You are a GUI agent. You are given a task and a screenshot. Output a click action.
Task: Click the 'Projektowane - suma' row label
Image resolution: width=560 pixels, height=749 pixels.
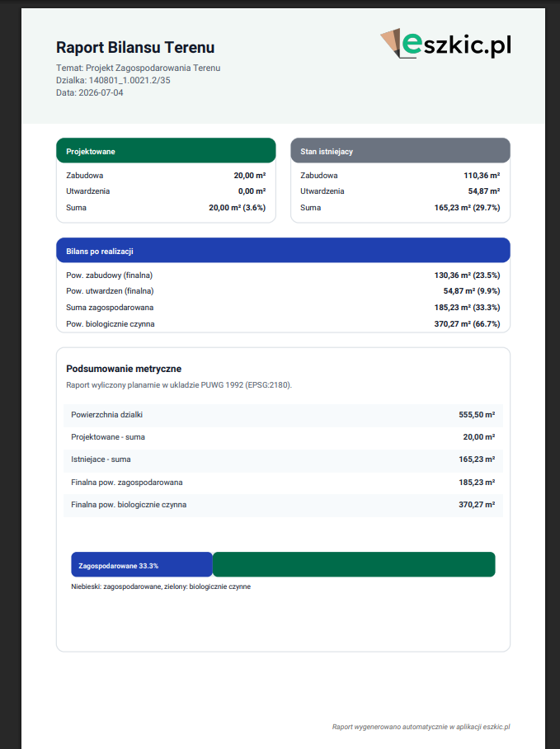click(108, 437)
